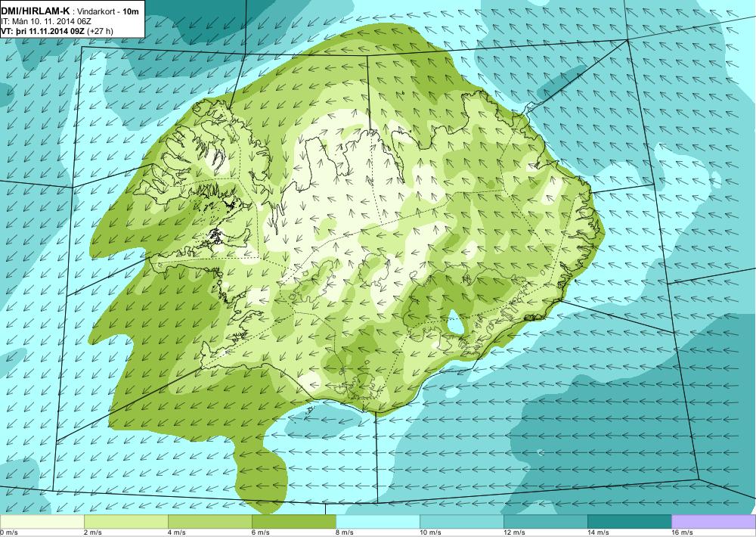The height and width of the screenshot is (537, 756).
Task: Click the "4 m/s" legend label
Action: [x=176, y=532]
